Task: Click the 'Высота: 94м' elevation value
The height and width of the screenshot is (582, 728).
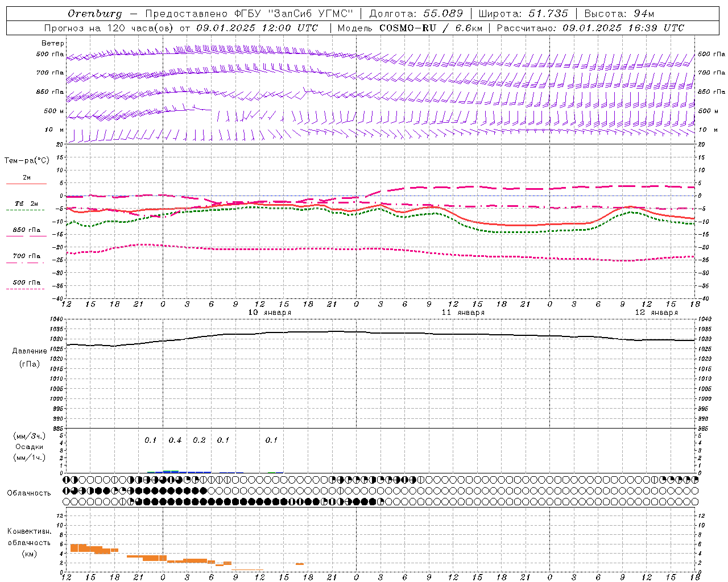Action: 619,13
